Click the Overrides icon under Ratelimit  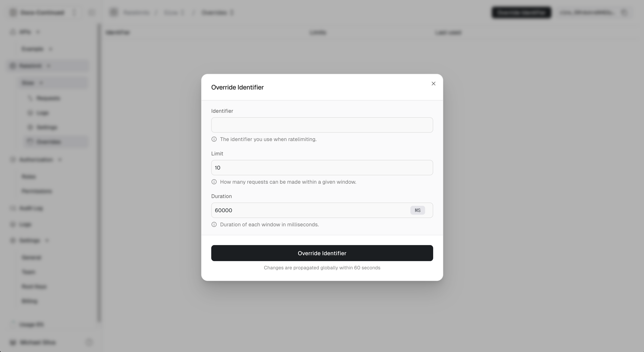[x=30, y=141]
